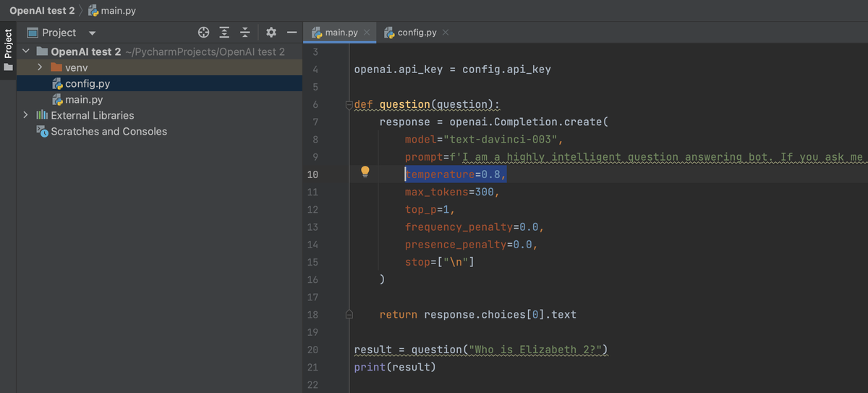Click OpenAI test 2 breadcrumb in title bar
This screenshot has width=868, height=393.
tap(42, 11)
